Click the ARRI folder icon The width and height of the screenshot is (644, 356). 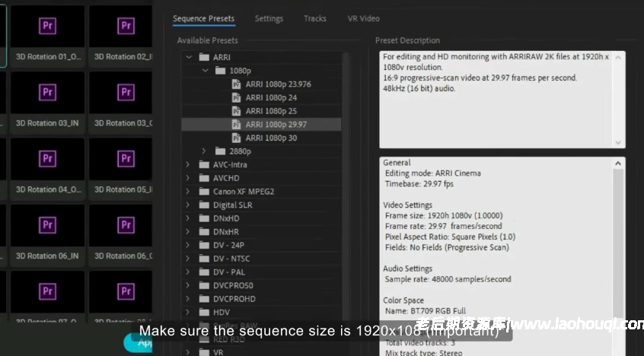tap(204, 57)
